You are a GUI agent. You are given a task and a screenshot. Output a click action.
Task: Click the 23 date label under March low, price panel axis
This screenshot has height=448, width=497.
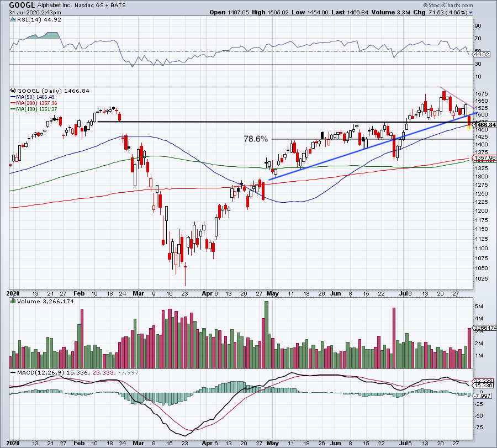pos(185,293)
